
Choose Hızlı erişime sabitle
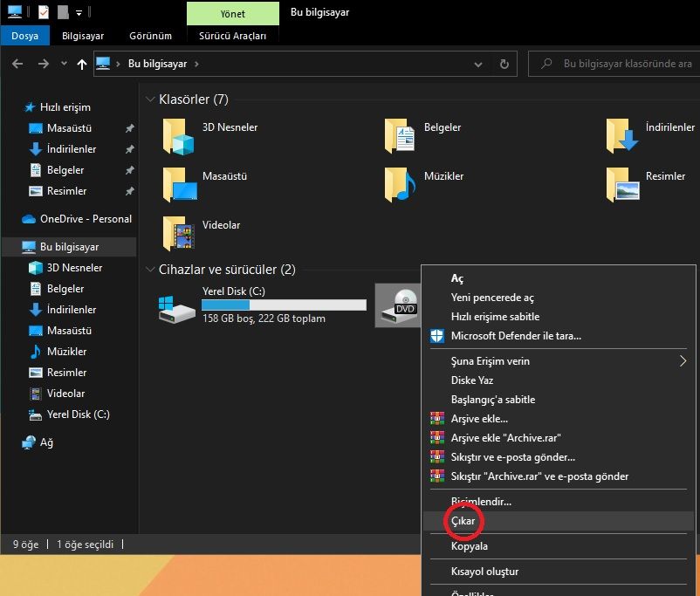coord(558,317)
